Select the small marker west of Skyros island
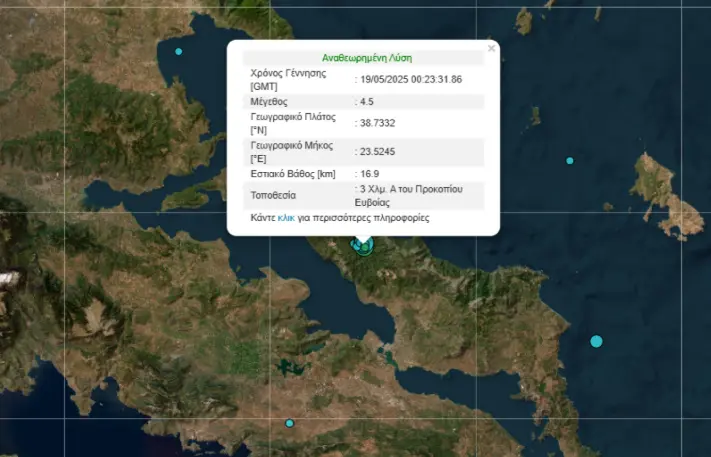Screen dimensions: 711x457 pyautogui.click(x=570, y=161)
